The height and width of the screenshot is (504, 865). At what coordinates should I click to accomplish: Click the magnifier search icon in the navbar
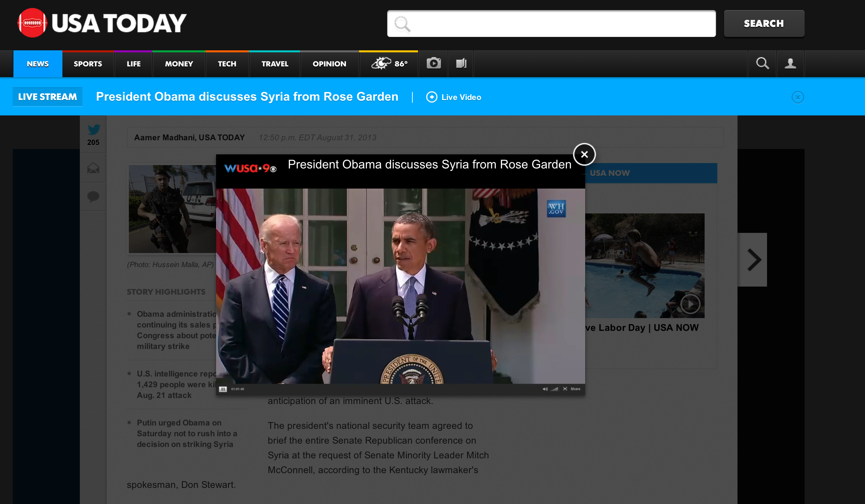(x=762, y=63)
